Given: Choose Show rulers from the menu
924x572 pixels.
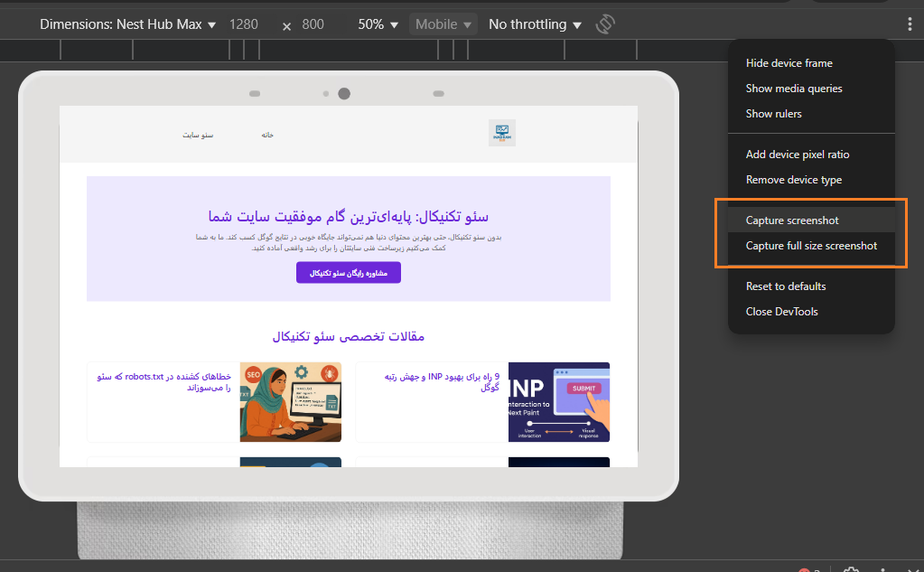Looking at the screenshot, I should pos(811,114).
